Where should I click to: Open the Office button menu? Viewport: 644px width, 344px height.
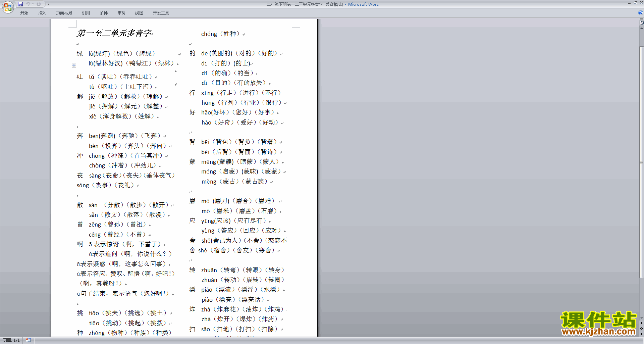point(7,7)
